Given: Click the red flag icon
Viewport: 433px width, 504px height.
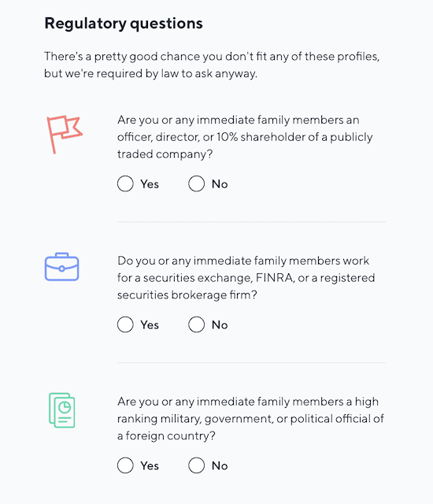Looking at the screenshot, I should click(65, 135).
